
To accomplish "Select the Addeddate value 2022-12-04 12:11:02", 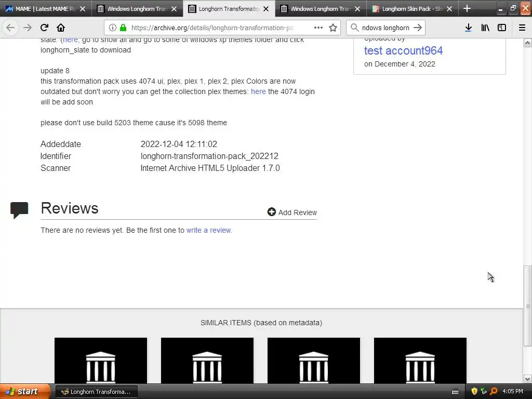I will [x=179, y=144].
